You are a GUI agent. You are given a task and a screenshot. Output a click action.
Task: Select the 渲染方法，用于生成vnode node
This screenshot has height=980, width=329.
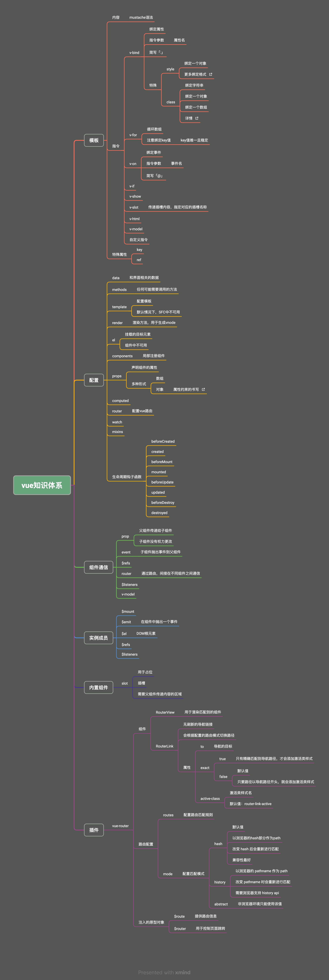point(154,323)
